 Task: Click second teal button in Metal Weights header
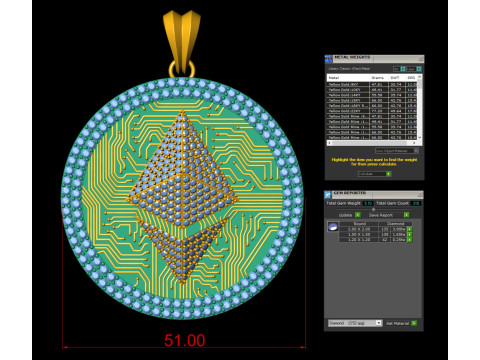[x=419, y=69]
